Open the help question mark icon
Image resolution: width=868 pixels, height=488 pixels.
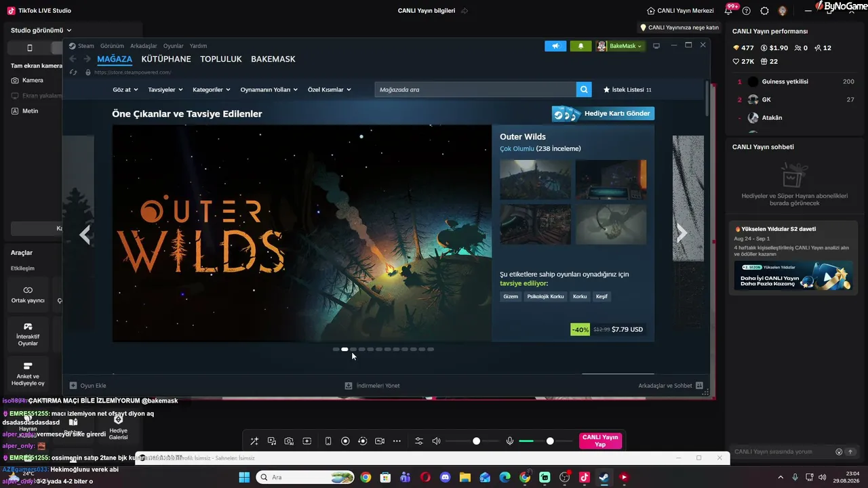point(747,11)
